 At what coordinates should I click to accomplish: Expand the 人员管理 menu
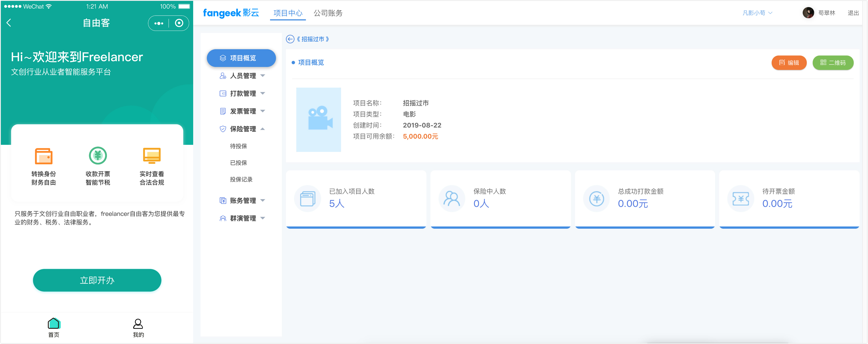(243, 76)
